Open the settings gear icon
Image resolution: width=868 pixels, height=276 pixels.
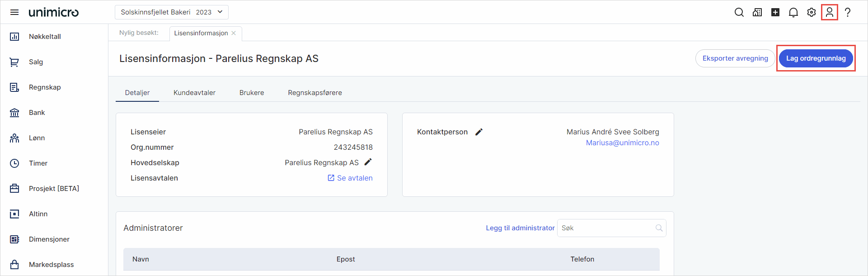(811, 12)
